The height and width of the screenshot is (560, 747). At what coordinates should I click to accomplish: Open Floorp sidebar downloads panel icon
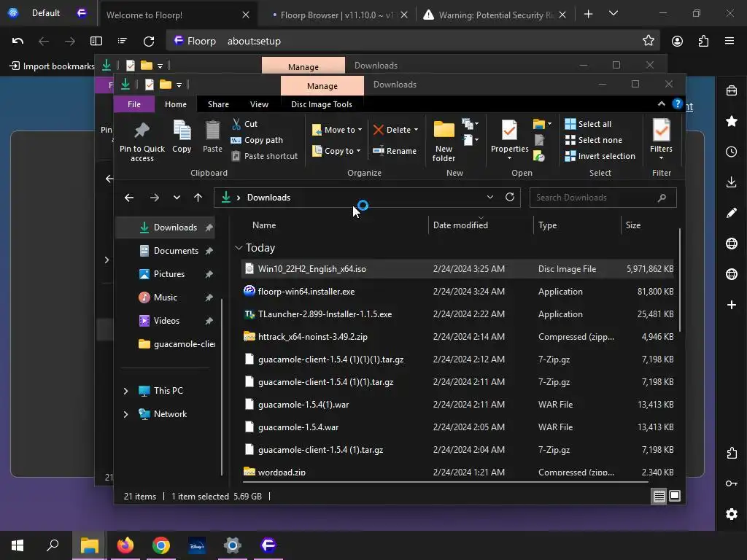(x=732, y=182)
